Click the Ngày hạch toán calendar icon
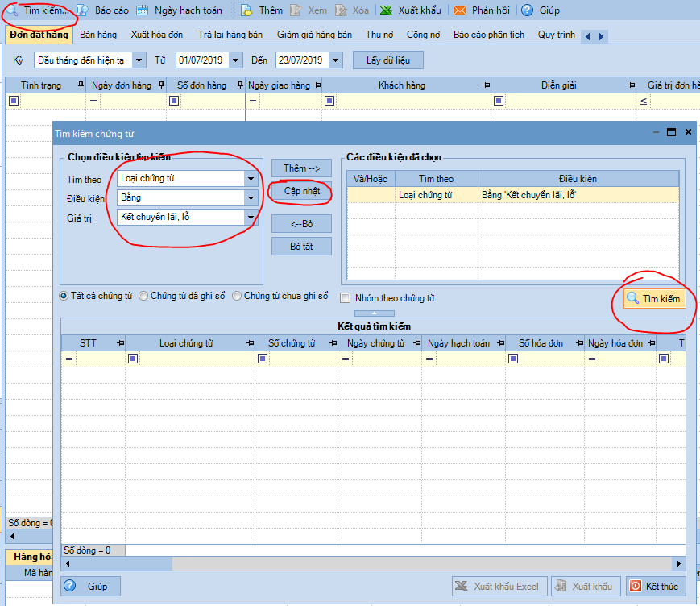The image size is (700, 606). (x=142, y=10)
